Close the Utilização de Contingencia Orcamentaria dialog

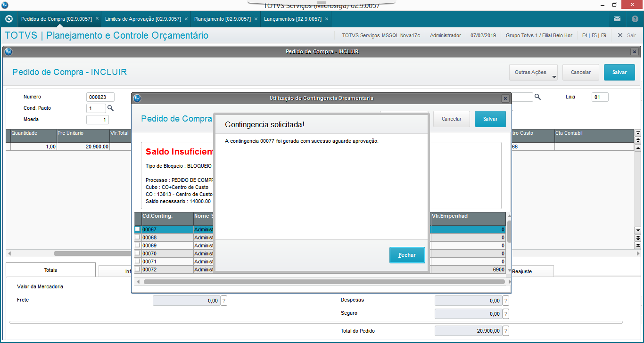coord(505,98)
